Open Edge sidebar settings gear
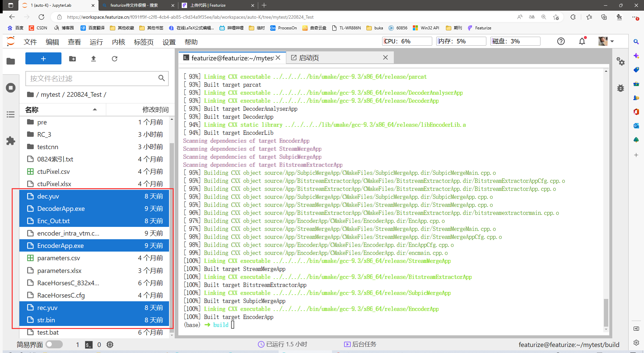The image size is (644, 353). tap(636, 343)
